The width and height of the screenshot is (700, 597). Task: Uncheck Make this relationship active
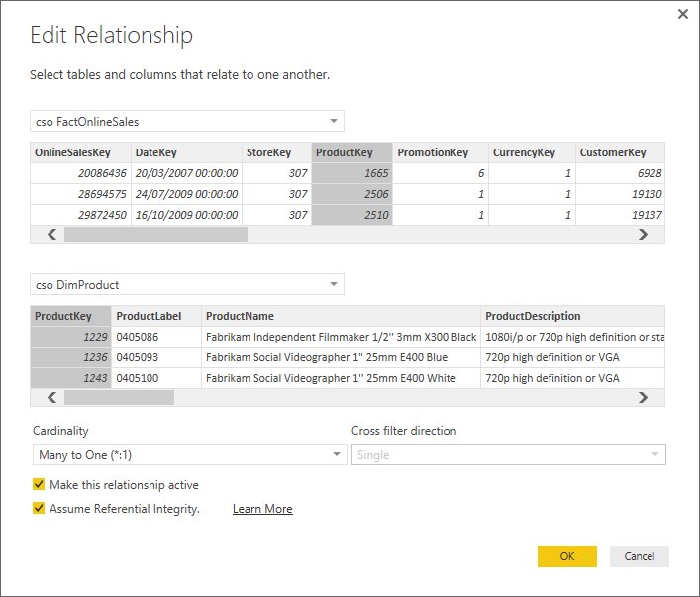(39, 484)
